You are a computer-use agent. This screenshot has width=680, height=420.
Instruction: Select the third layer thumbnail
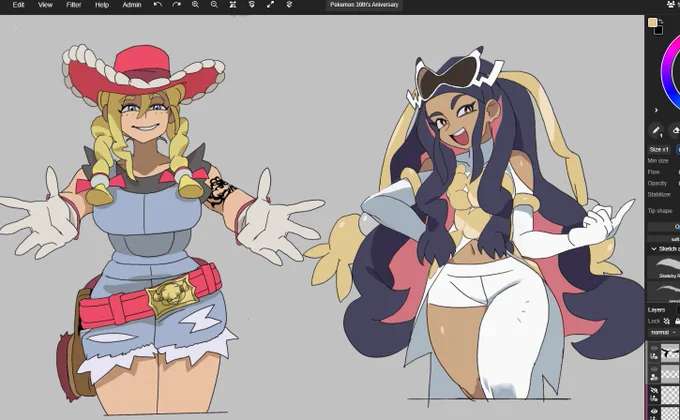tap(670, 394)
